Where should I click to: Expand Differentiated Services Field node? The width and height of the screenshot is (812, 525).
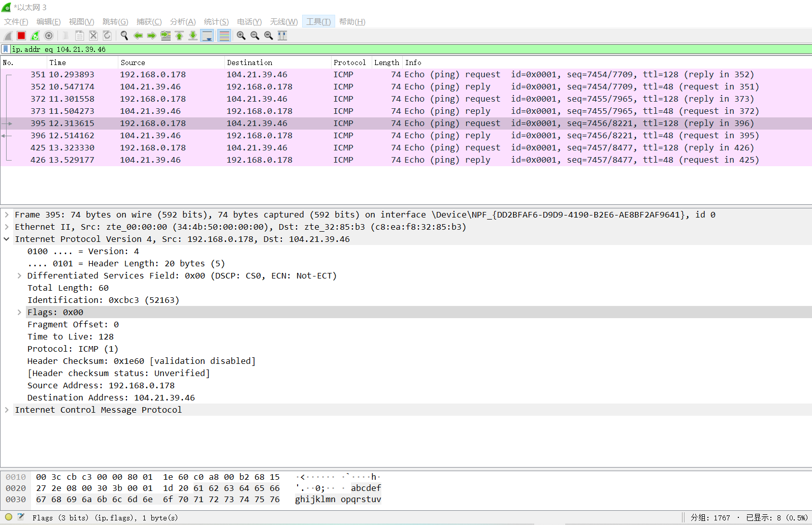tap(19, 275)
